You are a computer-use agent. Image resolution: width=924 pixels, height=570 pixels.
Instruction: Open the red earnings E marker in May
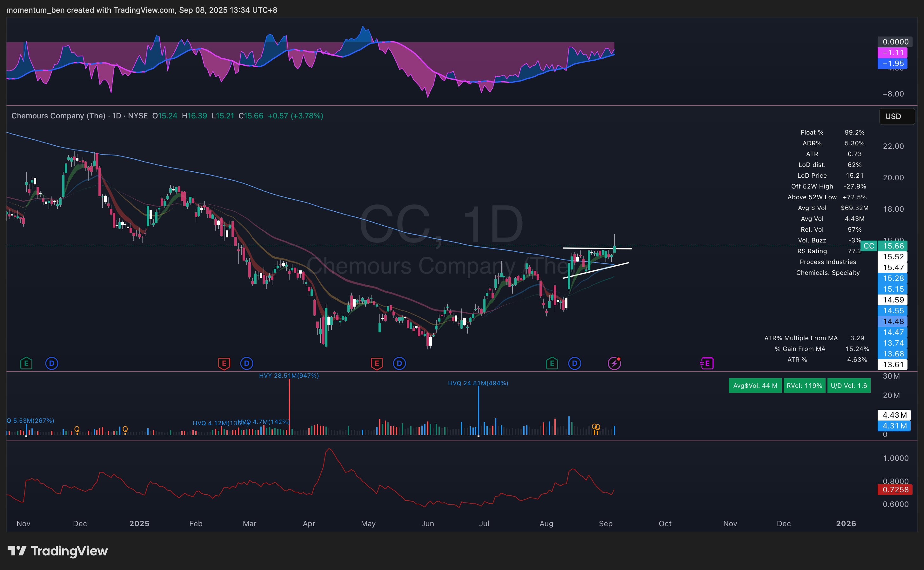click(x=377, y=363)
